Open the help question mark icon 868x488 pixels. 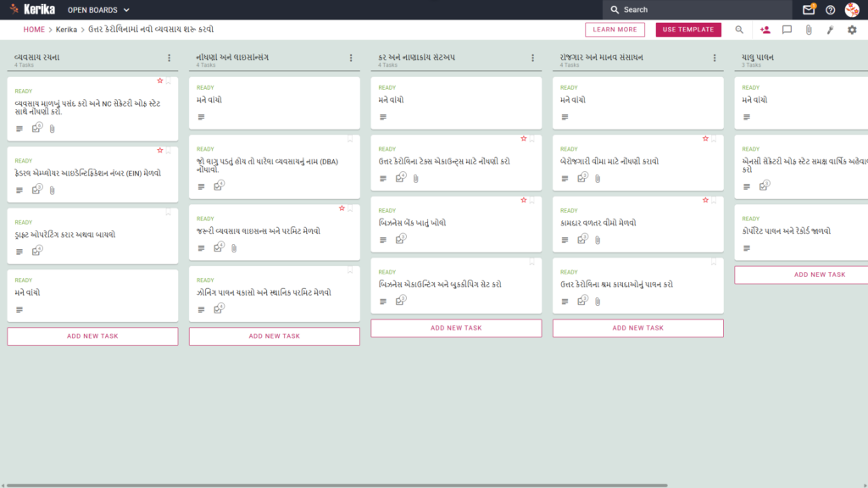[830, 9]
